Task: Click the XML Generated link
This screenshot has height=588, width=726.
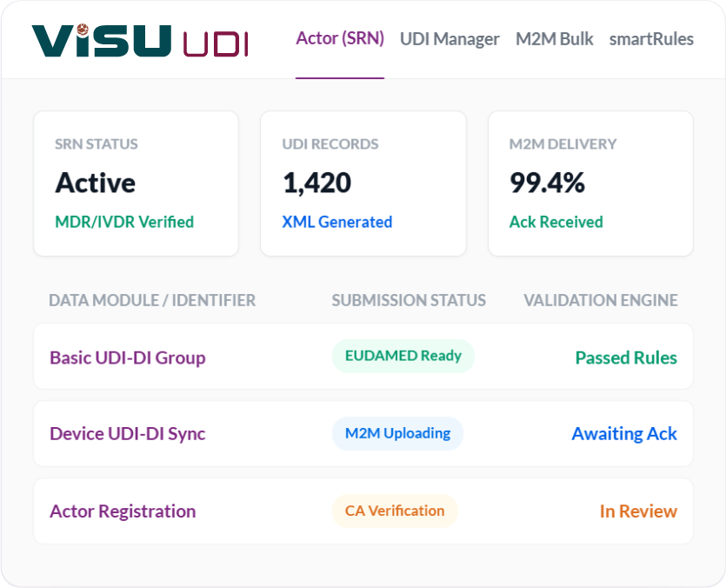Action: (x=337, y=222)
